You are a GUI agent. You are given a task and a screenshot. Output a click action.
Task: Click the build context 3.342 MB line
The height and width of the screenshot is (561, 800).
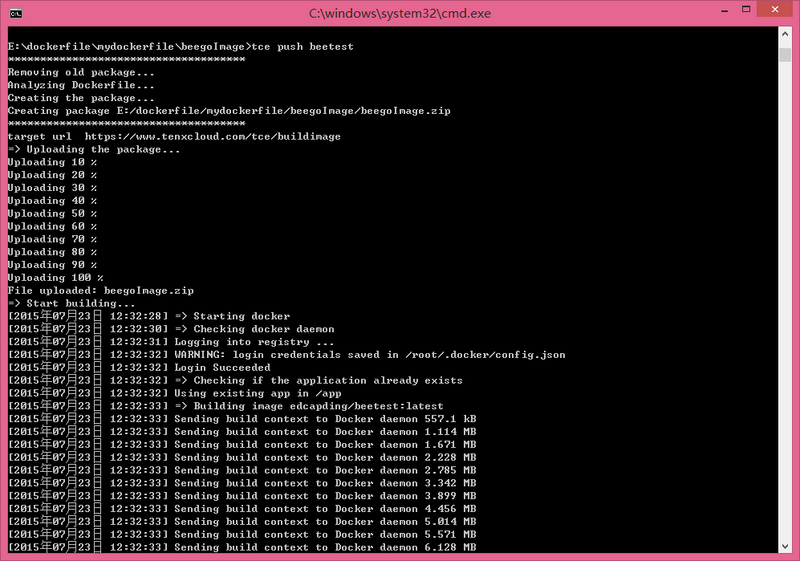point(242,482)
